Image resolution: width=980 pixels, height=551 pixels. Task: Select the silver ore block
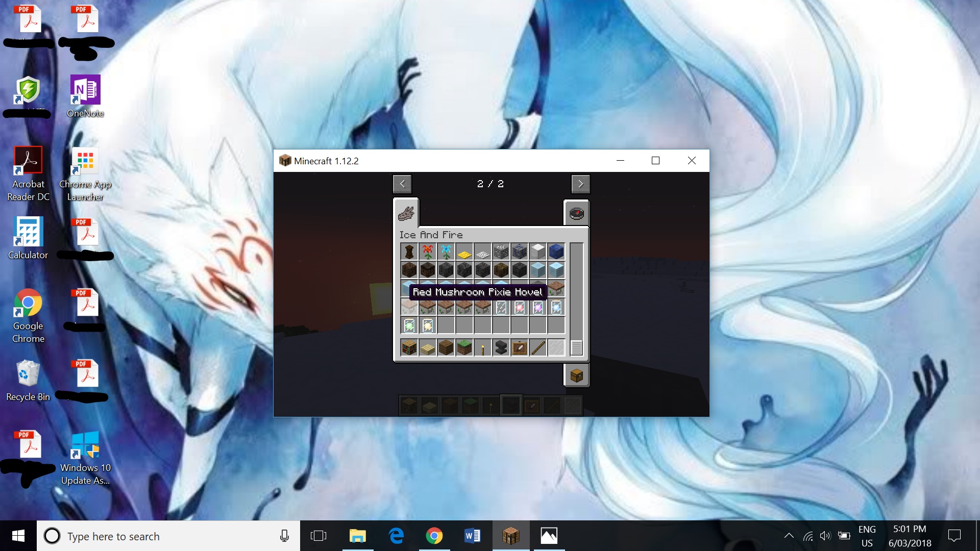pyautogui.click(x=501, y=251)
